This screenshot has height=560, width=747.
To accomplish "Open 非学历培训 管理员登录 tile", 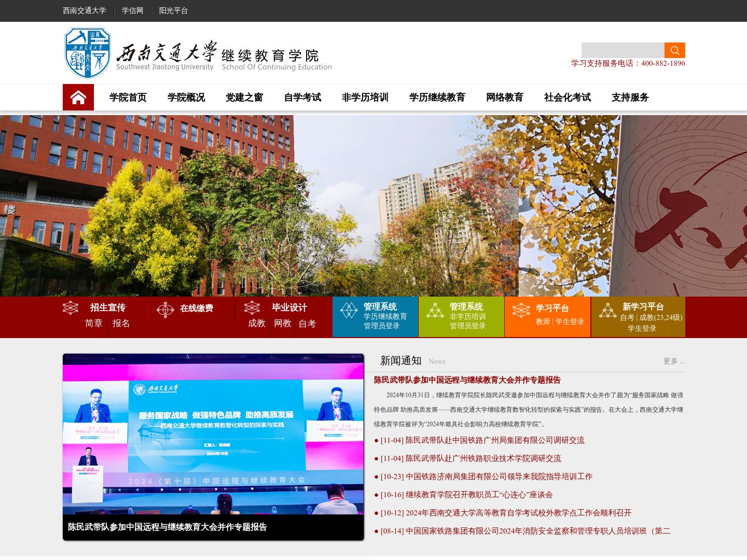I will (461, 317).
